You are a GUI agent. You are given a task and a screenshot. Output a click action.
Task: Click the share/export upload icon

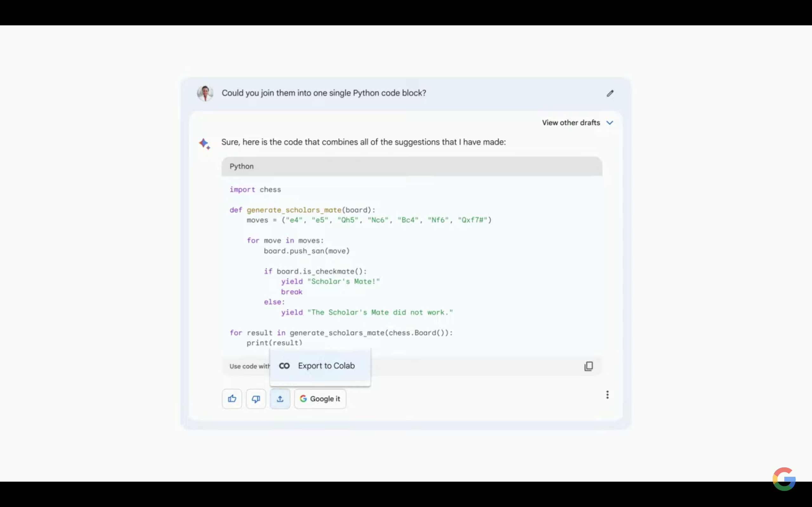pyautogui.click(x=280, y=399)
